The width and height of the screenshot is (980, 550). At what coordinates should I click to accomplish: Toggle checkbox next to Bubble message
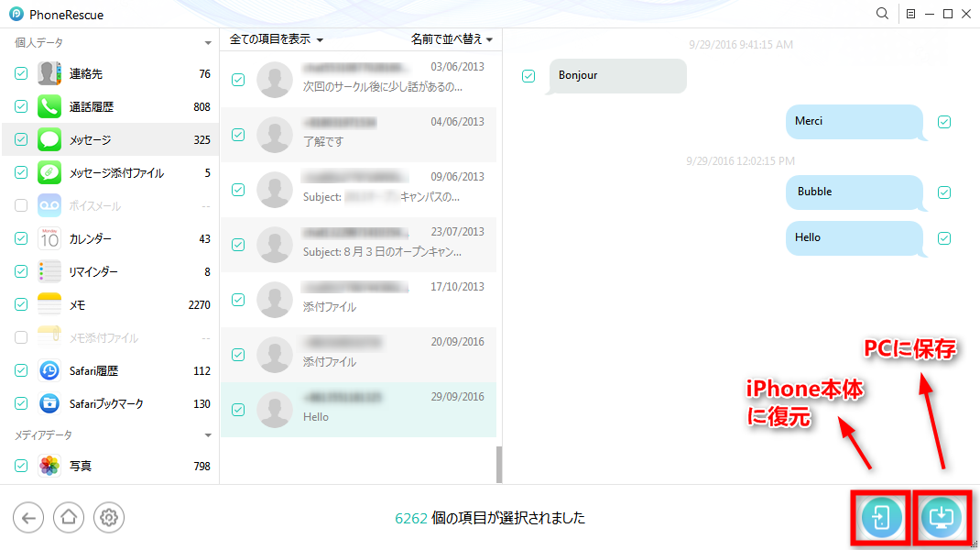[944, 192]
